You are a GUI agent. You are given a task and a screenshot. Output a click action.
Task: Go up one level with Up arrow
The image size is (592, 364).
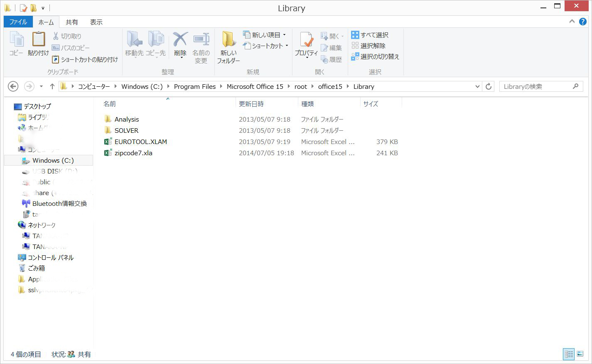tap(52, 86)
